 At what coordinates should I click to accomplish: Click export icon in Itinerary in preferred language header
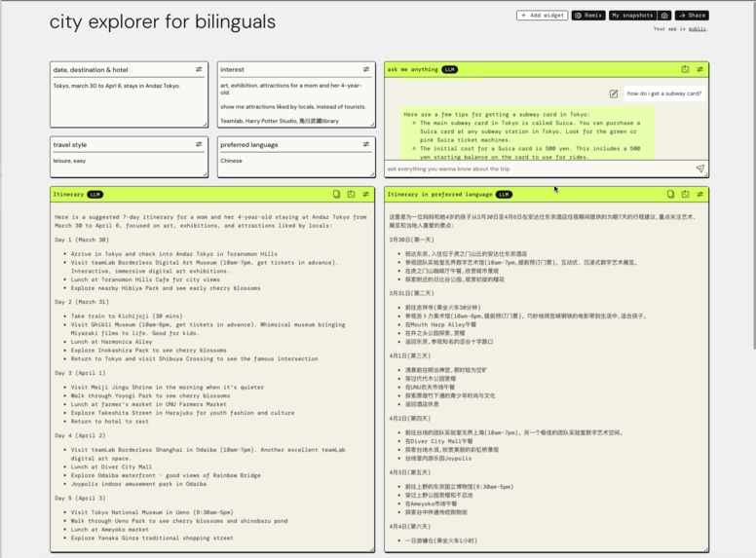685,194
